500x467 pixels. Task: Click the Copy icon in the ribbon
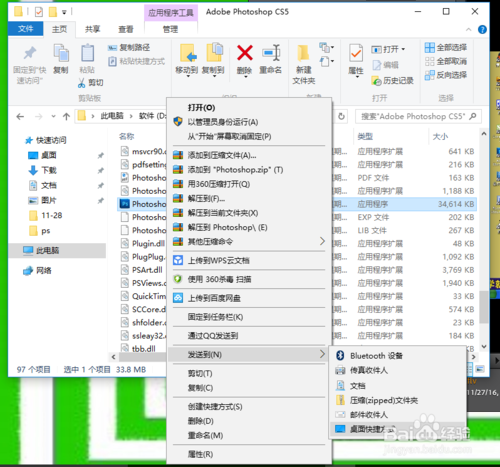pos(61,53)
